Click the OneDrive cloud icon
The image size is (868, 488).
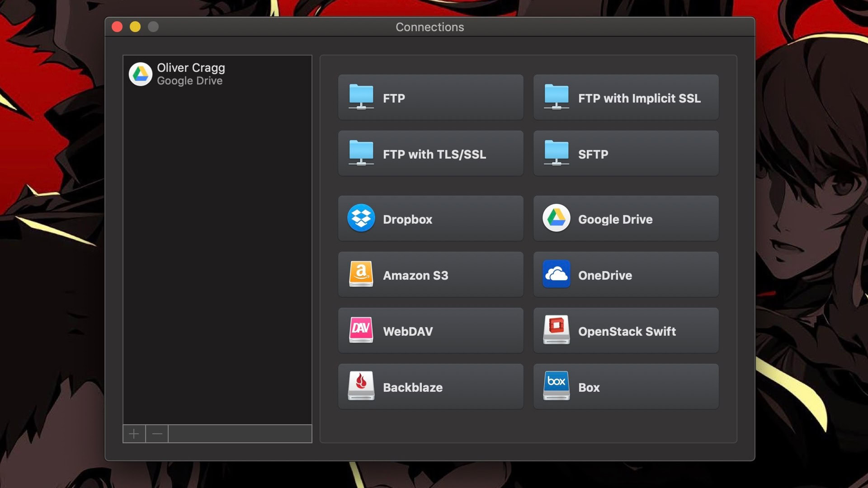pos(556,274)
